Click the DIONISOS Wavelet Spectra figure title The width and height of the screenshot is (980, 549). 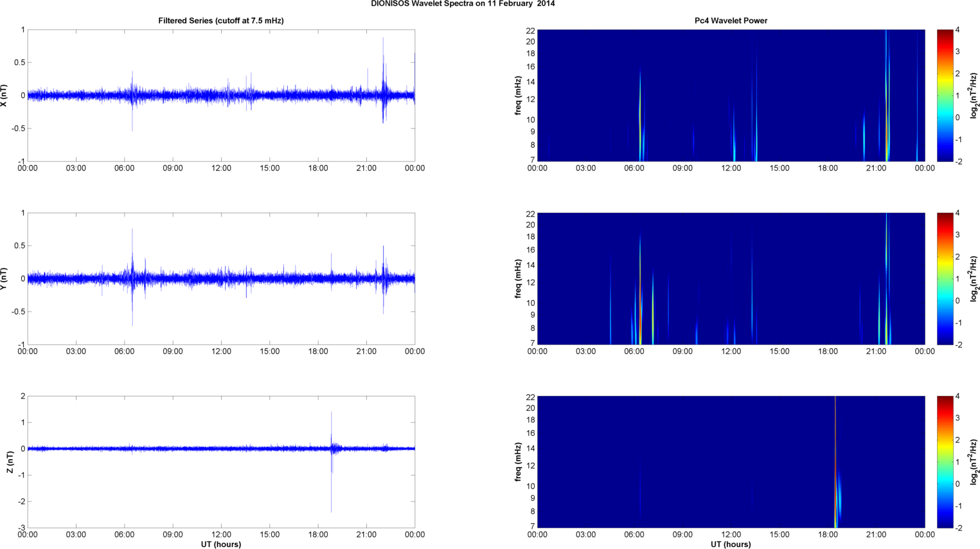(463, 4)
